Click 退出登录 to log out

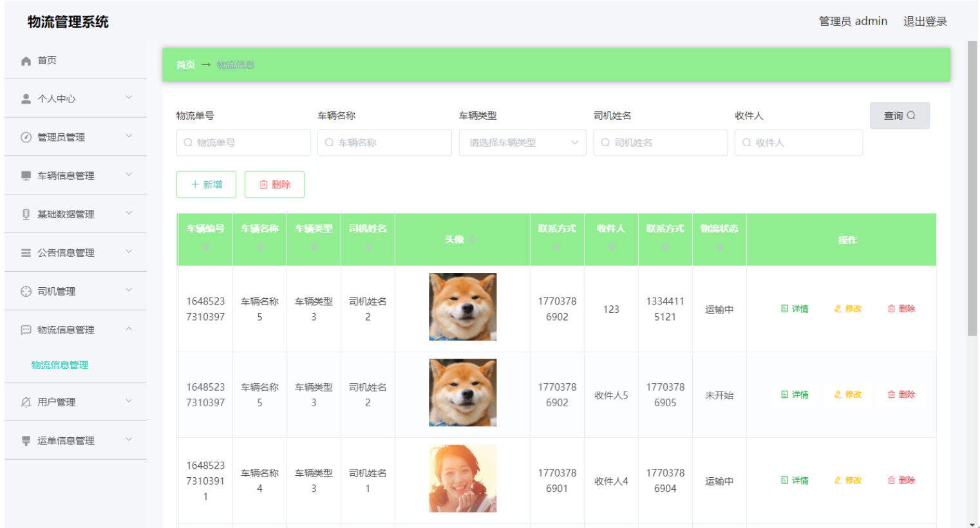pos(925,21)
